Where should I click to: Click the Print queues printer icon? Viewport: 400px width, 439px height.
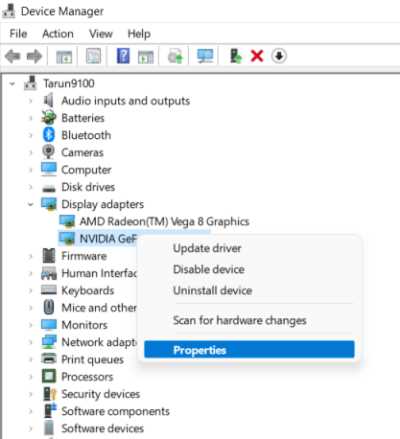49,359
